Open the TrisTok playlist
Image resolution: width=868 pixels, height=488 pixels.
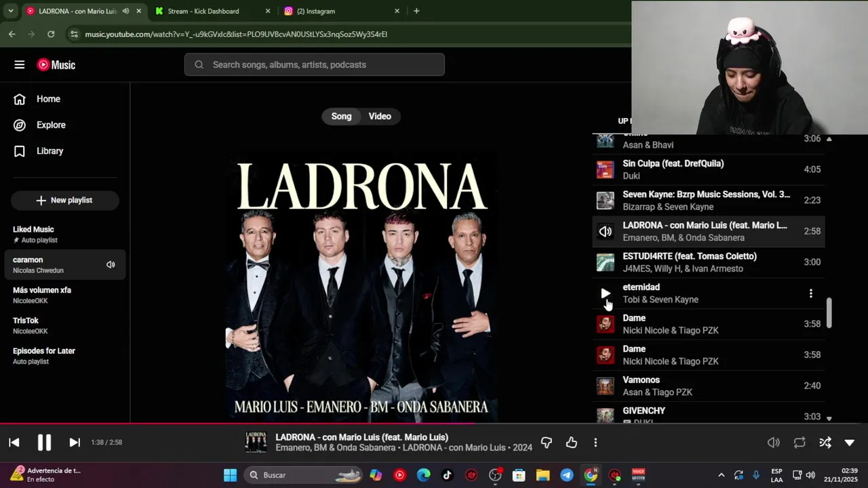point(65,325)
